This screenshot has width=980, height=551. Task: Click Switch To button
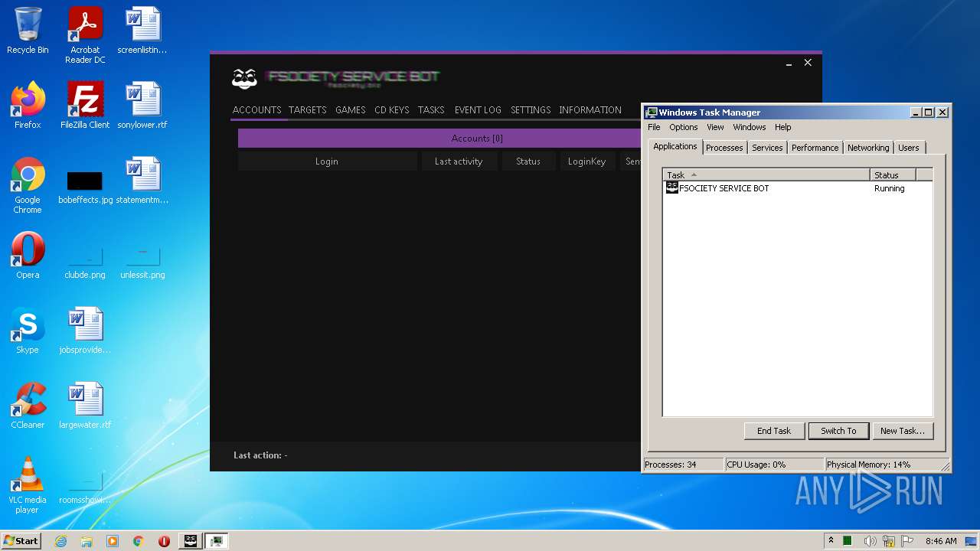coord(838,431)
